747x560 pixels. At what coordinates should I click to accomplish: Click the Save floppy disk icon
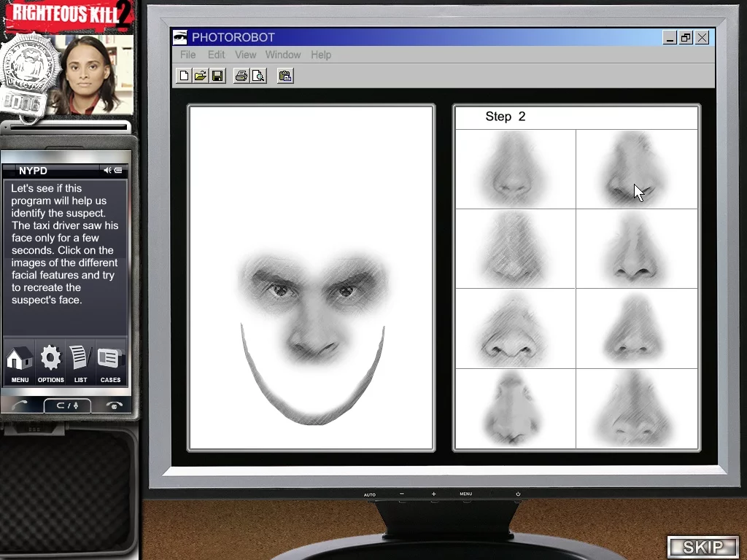217,76
